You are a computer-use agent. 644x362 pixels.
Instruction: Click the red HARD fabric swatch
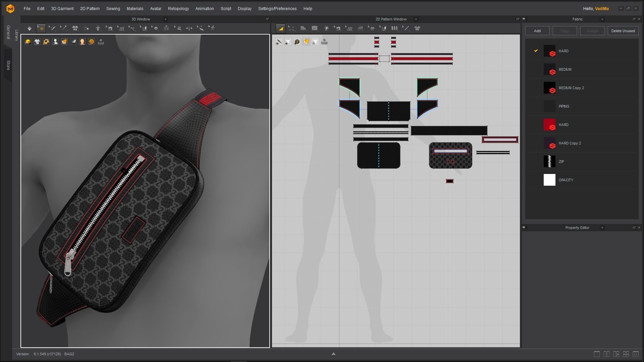[550, 124]
